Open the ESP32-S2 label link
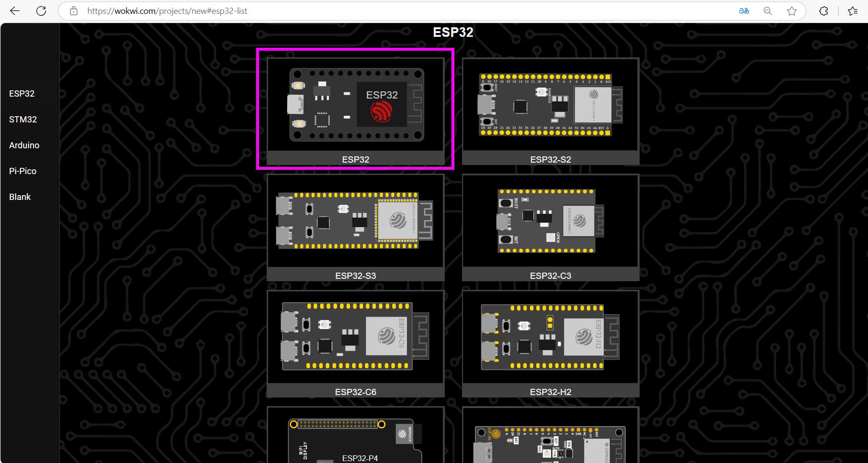The height and width of the screenshot is (463, 868). (551, 159)
